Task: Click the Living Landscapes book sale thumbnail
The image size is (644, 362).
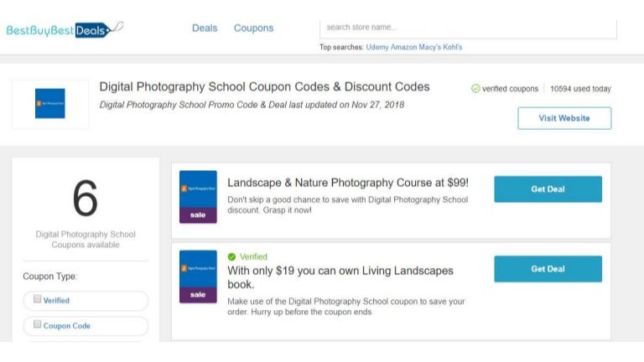Action: 198,277
